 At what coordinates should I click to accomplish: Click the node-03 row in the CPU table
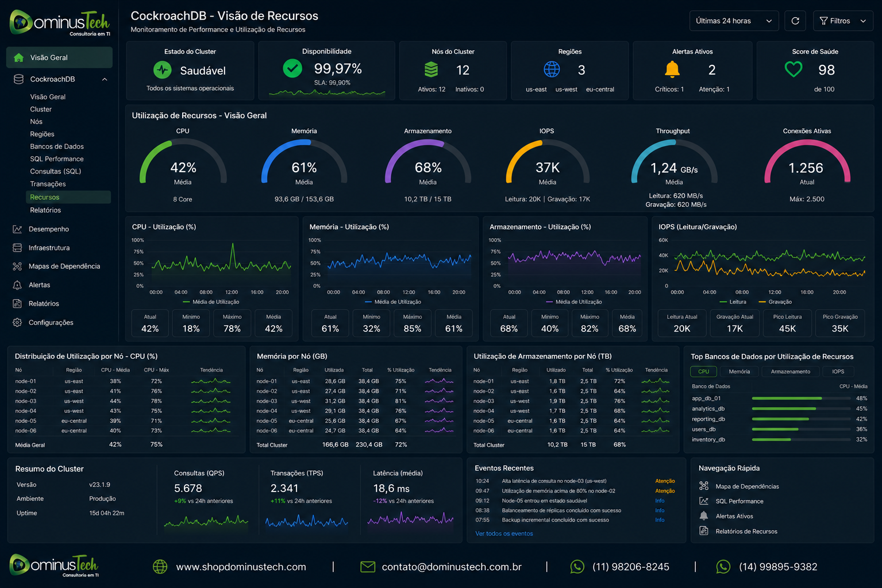click(125, 401)
